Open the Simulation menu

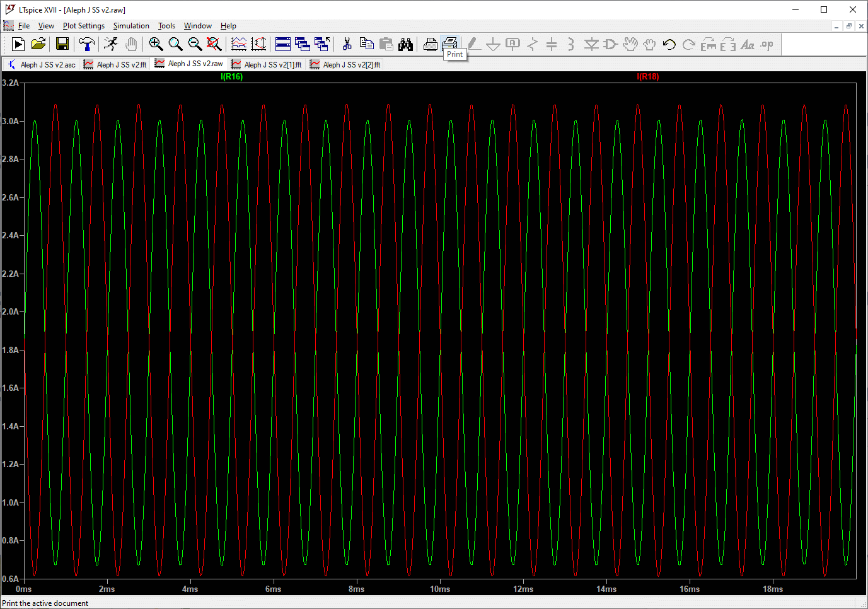pos(131,26)
